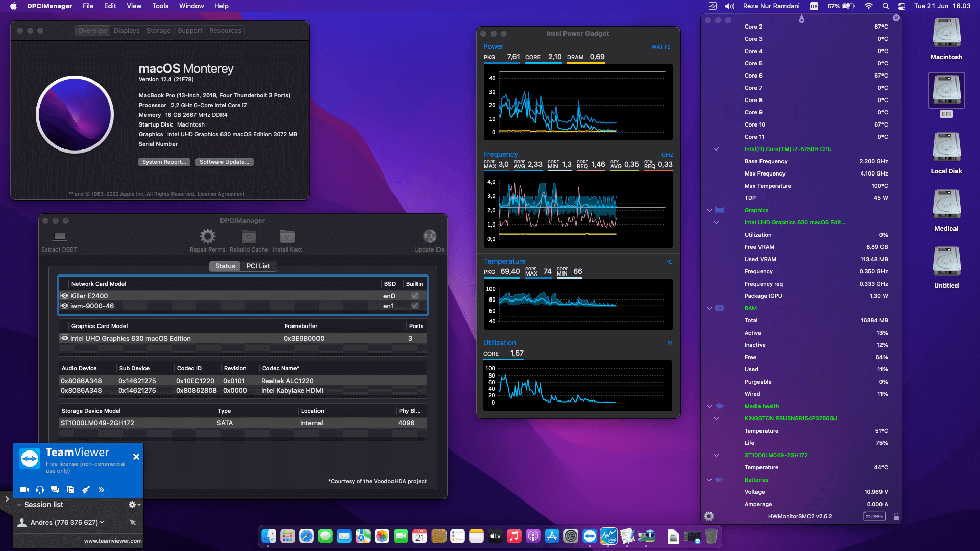
Task: Switch to the PCI List tab
Action: pyautogui.click(x=258, y=266)
